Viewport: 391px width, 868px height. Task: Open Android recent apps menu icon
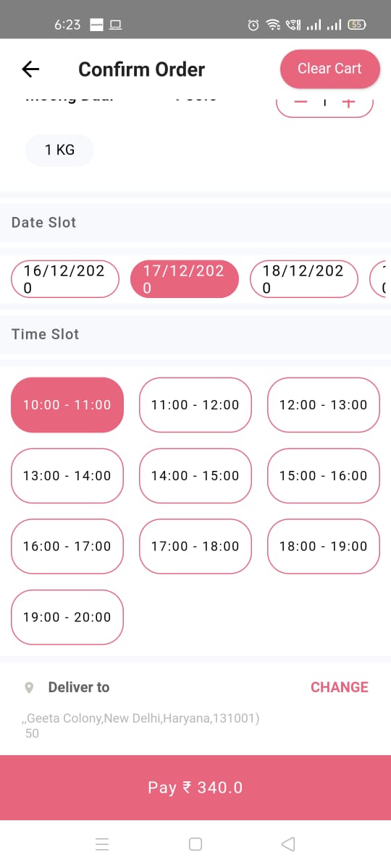point(102,843)
